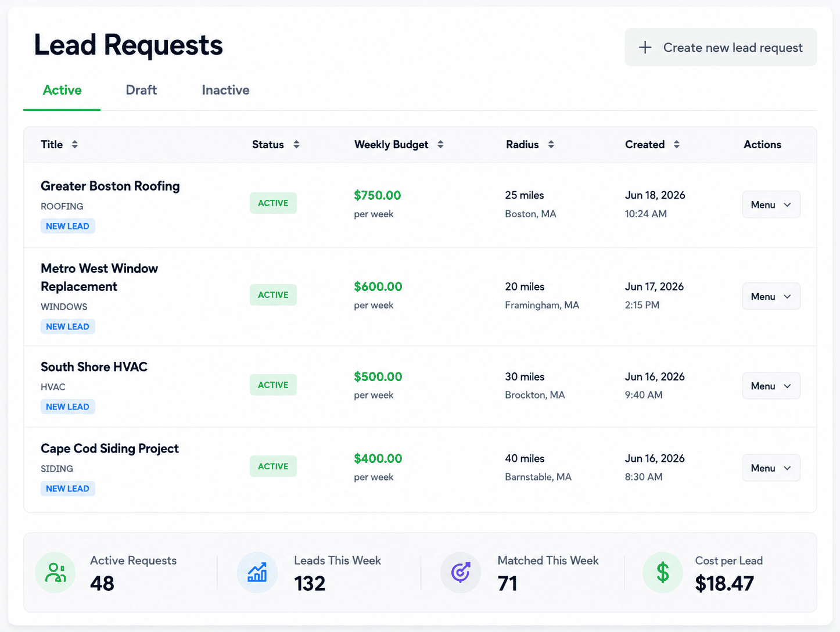
Task: Click the Jun 17, 2026 created date
Action: 654,286
